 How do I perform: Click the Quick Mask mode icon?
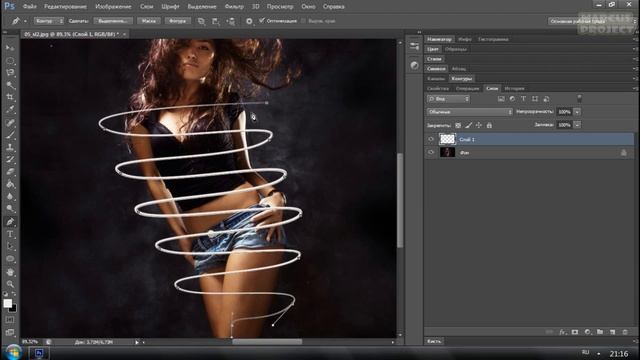pyautogui.click(x=10, y=320)
